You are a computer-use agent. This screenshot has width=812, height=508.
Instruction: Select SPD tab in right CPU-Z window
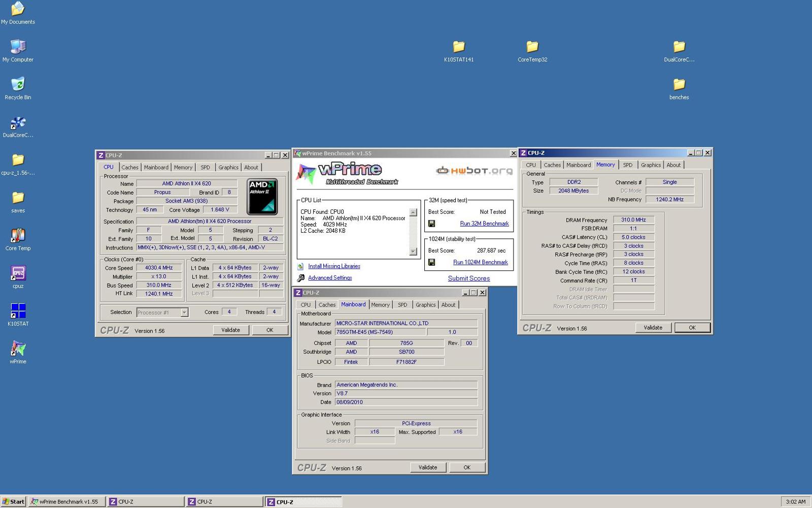click(628, 165)
